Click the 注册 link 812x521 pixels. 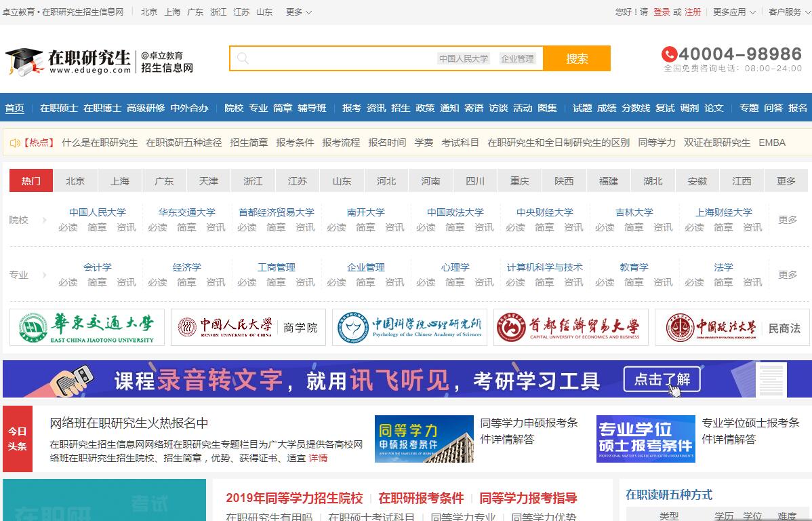[693, 12]
